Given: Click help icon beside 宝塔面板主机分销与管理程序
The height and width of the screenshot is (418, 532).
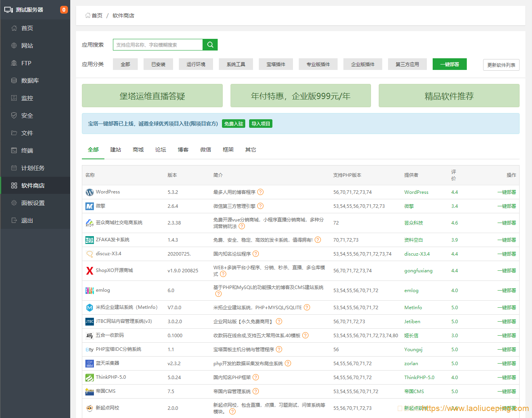Looking at the screenshot, I should (x=279, y=349).
